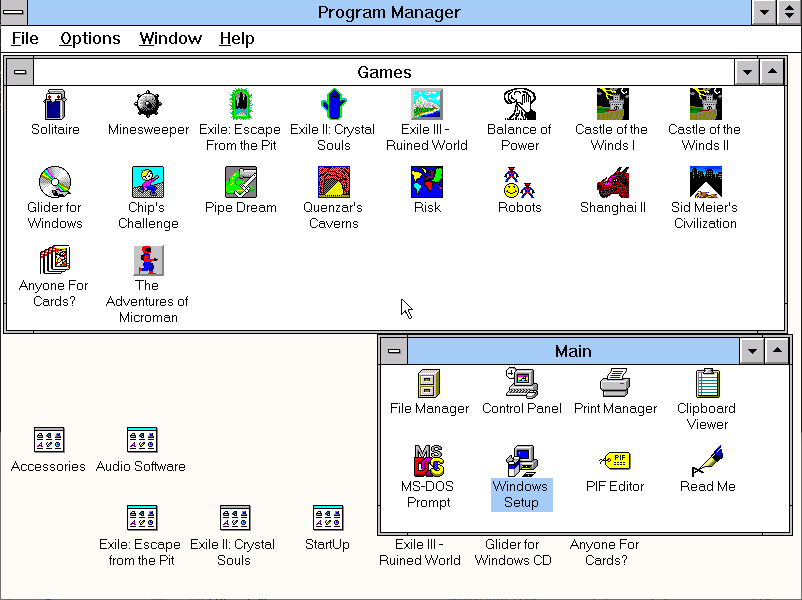This screenshot has height=600, width=802.
Task: Select Sid Meier's Civilization icon
Action: click(705, 182)
